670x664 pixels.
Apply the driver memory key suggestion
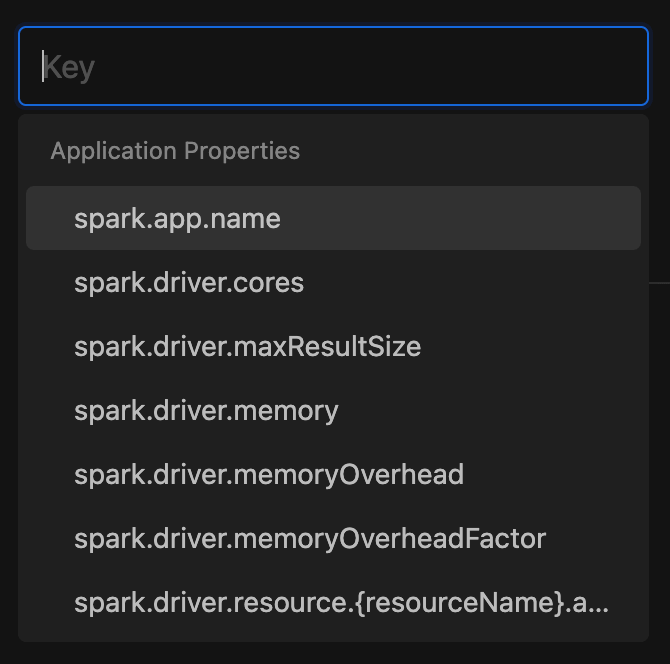coord(333,410)
